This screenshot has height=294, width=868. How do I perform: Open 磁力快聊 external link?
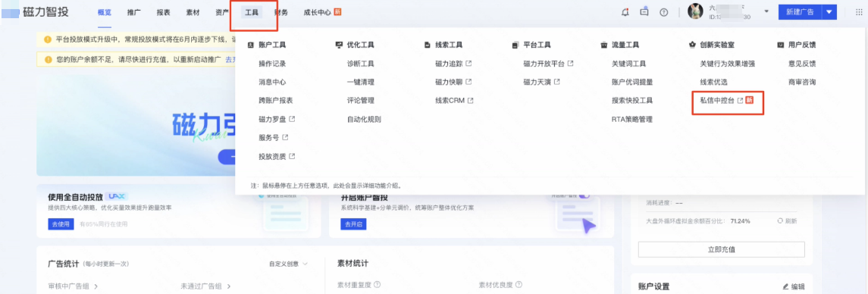453,82
